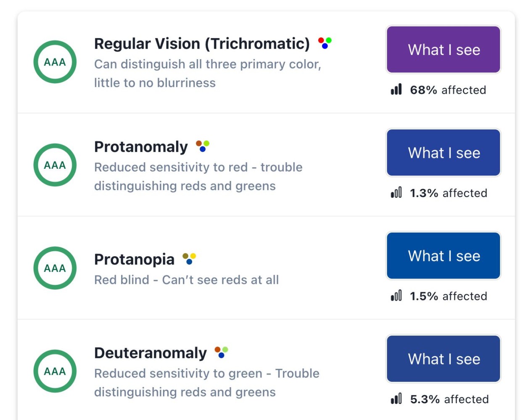
Task: Click the signal bars icon near 1.5% affected
Action: [x=397, y=296]
